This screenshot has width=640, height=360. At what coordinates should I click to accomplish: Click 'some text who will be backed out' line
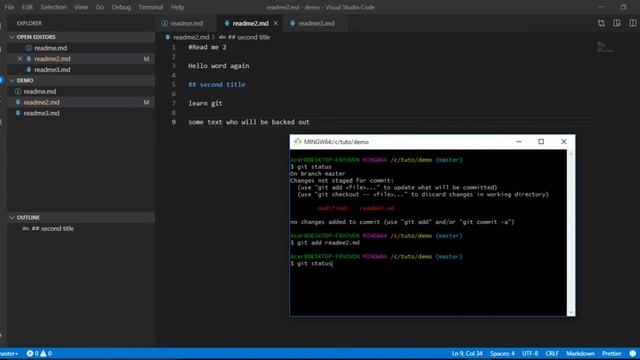[x=249, y=122]
